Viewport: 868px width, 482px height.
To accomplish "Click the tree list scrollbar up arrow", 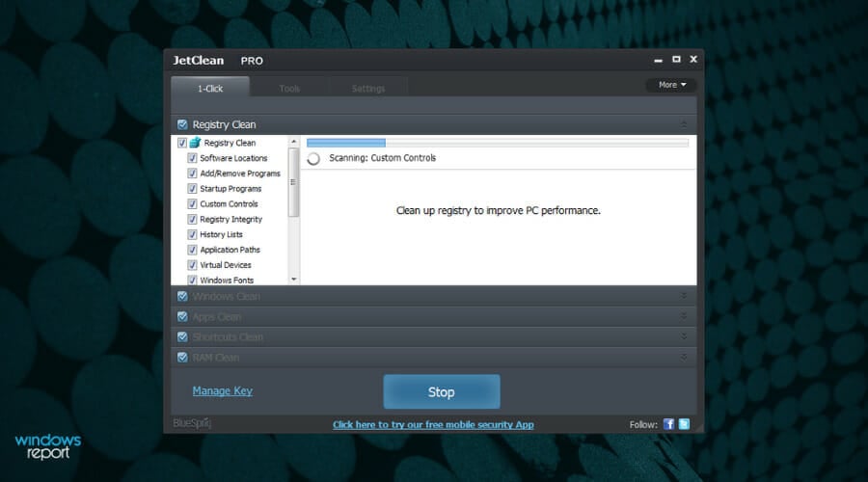I will tap(293, 142).
